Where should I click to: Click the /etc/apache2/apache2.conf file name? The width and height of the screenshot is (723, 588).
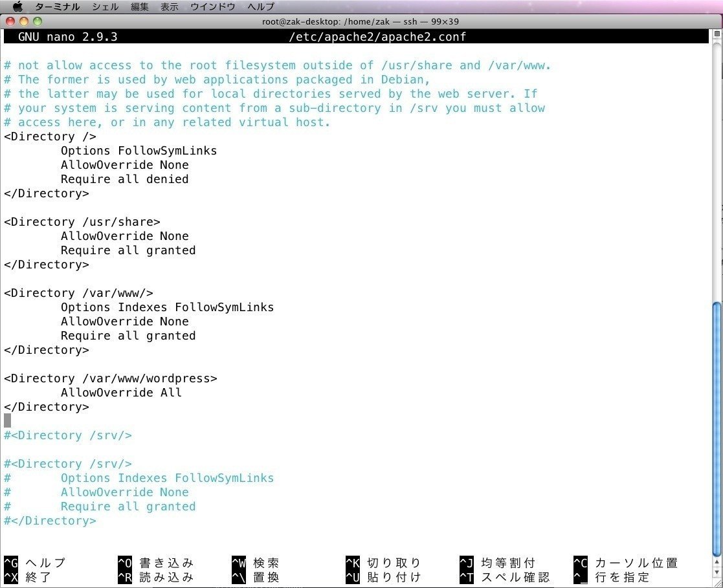coord(377,37)
